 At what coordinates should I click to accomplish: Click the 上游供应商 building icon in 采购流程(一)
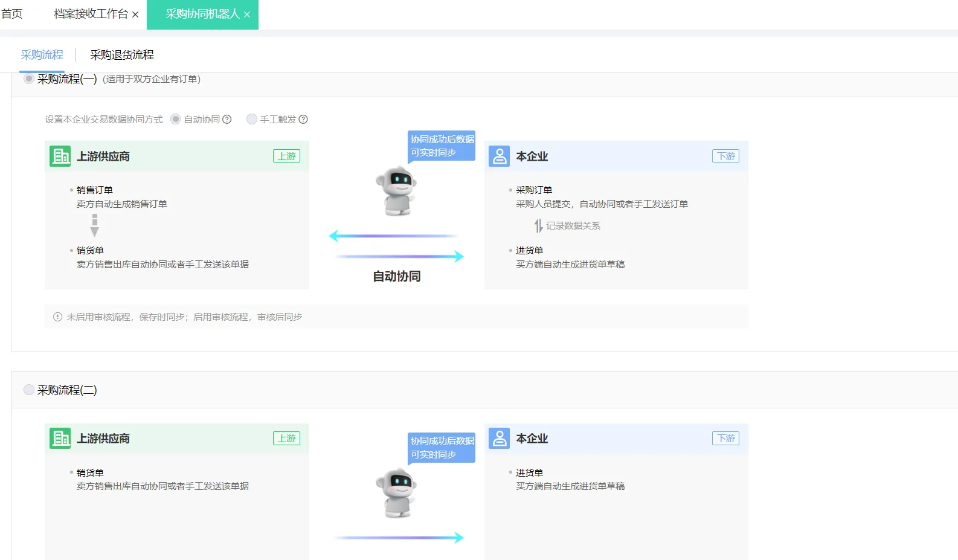pos(60,156)
